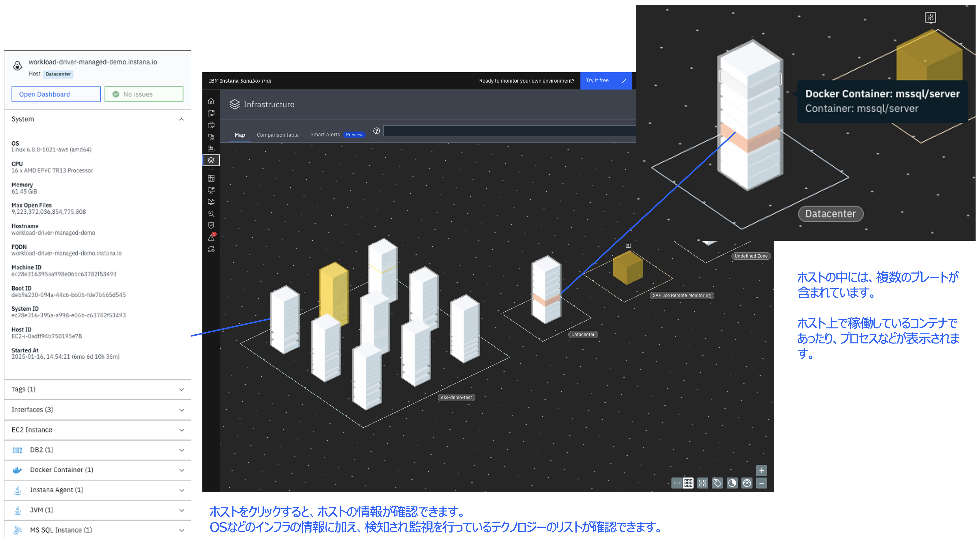The image size is (980, 539).
Task: Click the pie chart icon in map toolbar
Action: click(x=732, y=483)
